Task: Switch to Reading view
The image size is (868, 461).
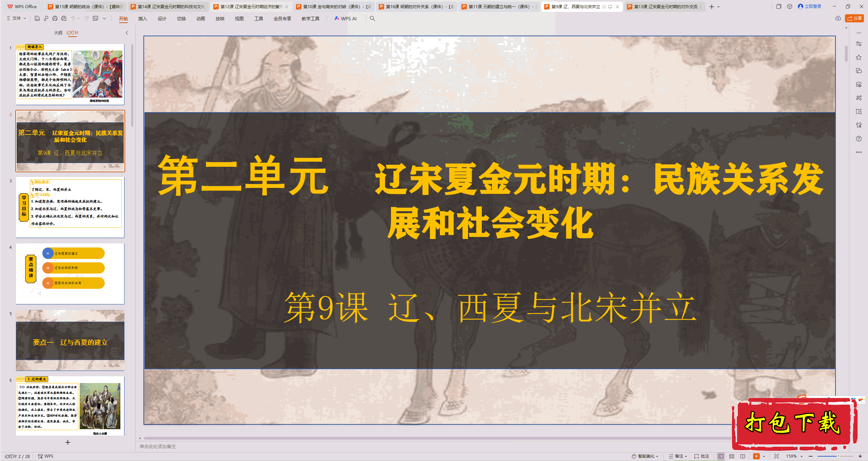Action: coord(743,456)
